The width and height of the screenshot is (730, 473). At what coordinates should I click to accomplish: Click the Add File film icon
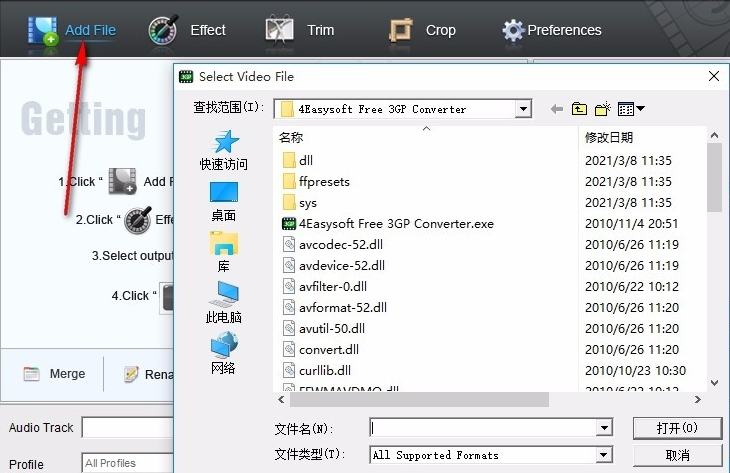coord(43,31)
